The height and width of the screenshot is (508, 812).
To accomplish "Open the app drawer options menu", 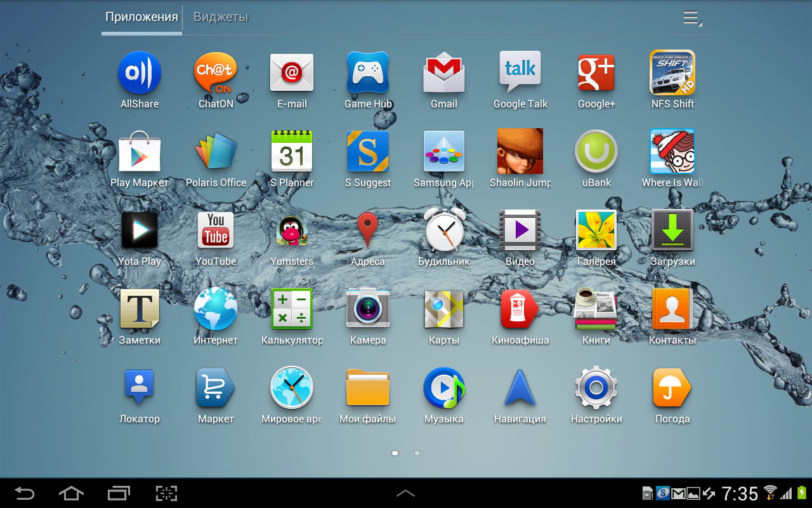I will pyautogui.click(x=692, y=18).
